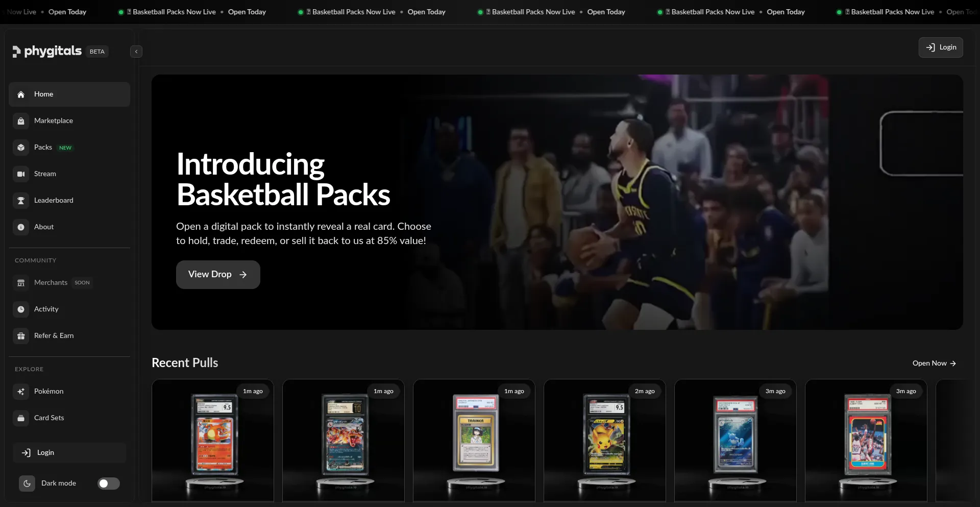The width and height of the screenshot is (980, 507).
Task: Open Marketplace via its bag icon
Action: 21,121
